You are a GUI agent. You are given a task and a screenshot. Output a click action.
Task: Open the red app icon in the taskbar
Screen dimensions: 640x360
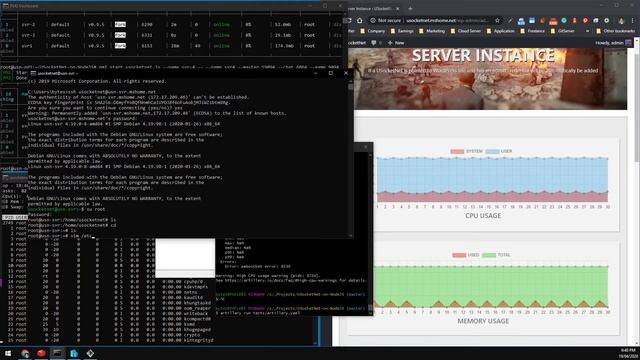click(x=41, y=353)
